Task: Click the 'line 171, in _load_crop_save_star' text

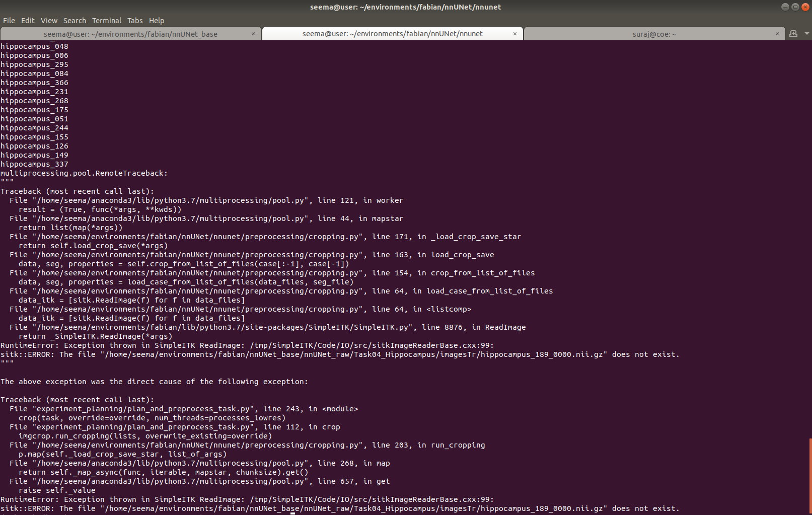Action: [447, 237]
